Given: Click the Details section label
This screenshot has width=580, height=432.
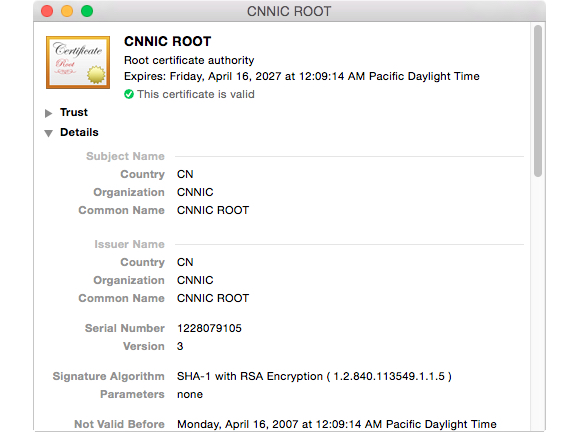Looking at the screenshot, I should (79, 132).
